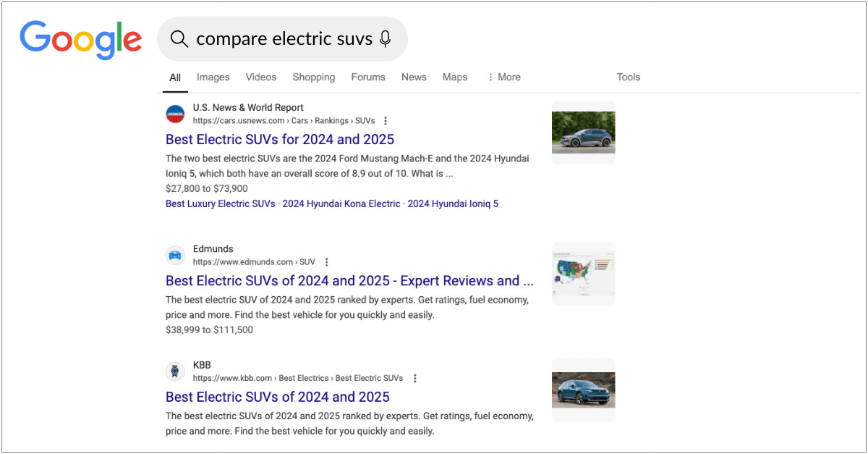The image size is (868, 454).
Task: Open the 2024 Hyundai Kona Electric sublink
Action: 341,203
